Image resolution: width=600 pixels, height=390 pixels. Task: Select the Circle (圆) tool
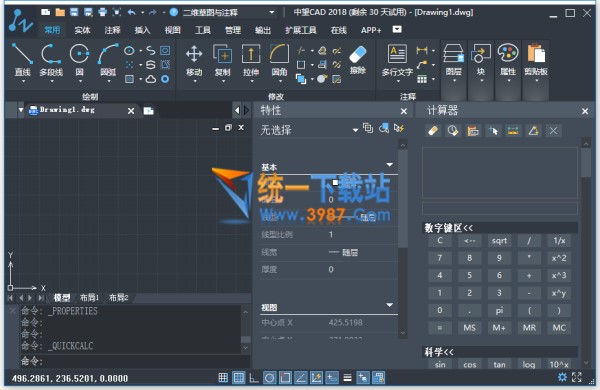tap(80, 59)
